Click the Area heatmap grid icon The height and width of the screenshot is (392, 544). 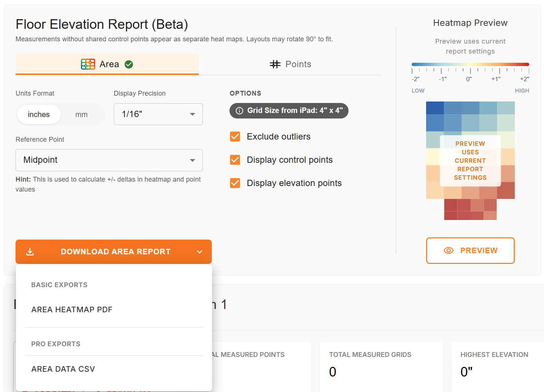click(88, 64)
